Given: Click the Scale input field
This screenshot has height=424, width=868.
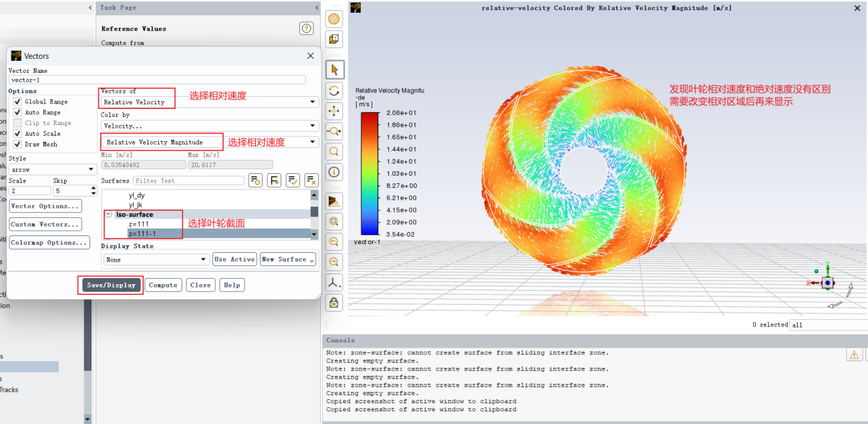Looking at the screenshot, I should coord(29,191).
